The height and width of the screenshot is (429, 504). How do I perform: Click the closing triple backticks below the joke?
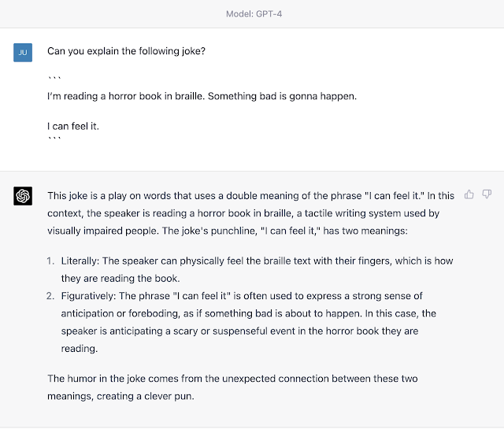point(54,140)
